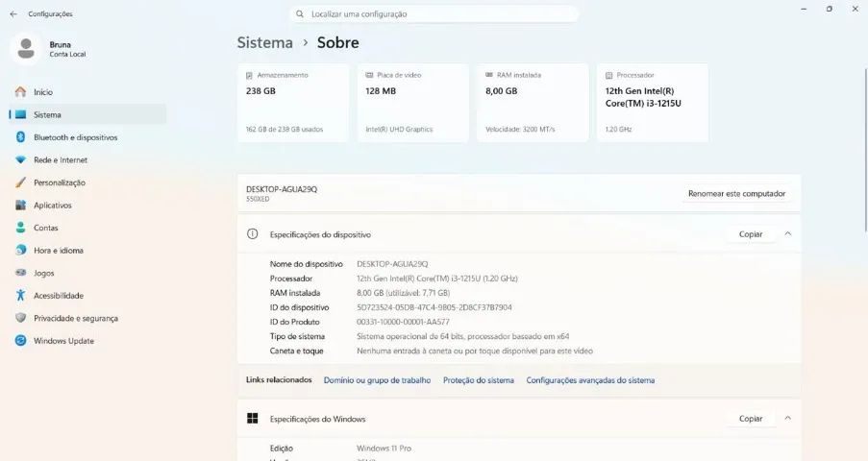Open Domínio ou grupo de trabalho link
The image size is (868, 461).
(377, 380)
